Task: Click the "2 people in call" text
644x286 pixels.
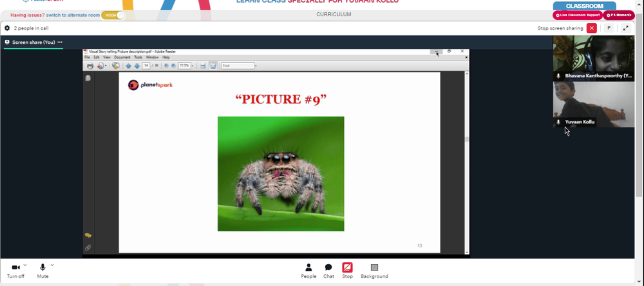Action: [31, 28]
